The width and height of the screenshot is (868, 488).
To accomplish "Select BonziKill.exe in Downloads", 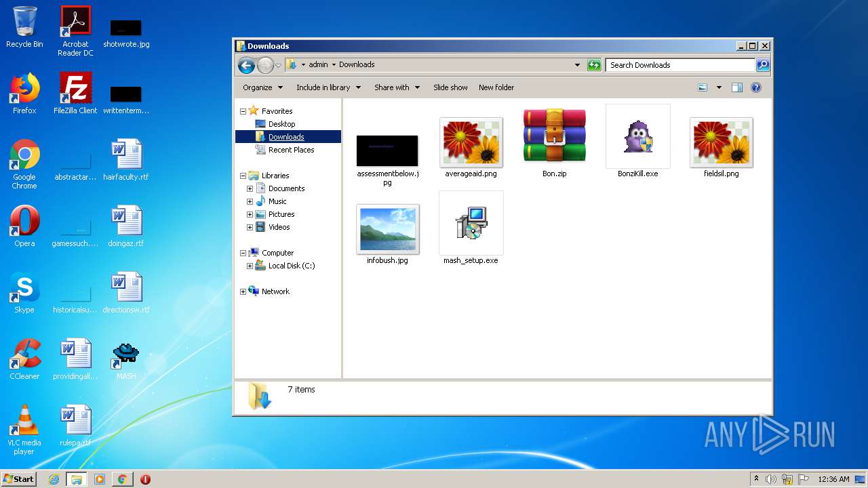I will (637, 141).
